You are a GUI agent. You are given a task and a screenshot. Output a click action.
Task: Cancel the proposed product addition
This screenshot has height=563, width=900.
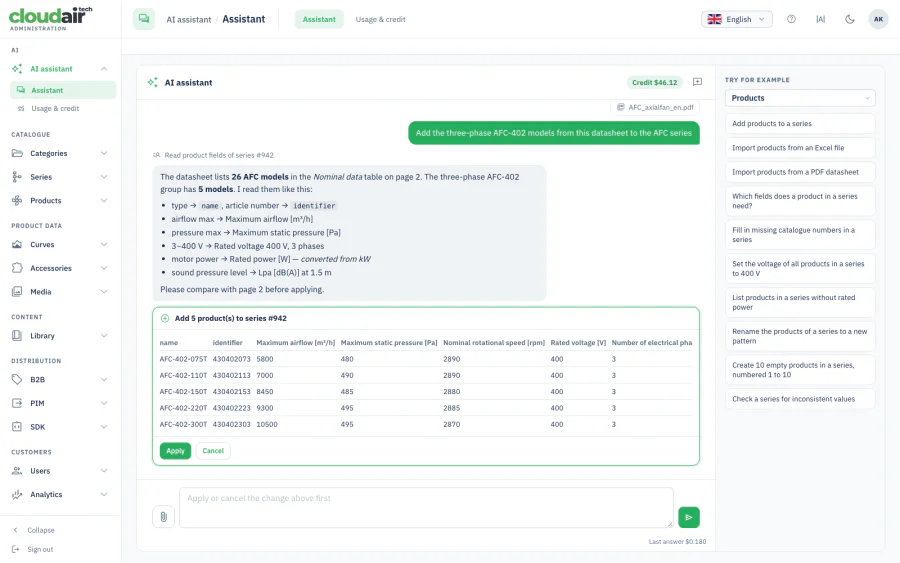click(x=213, y=451)
